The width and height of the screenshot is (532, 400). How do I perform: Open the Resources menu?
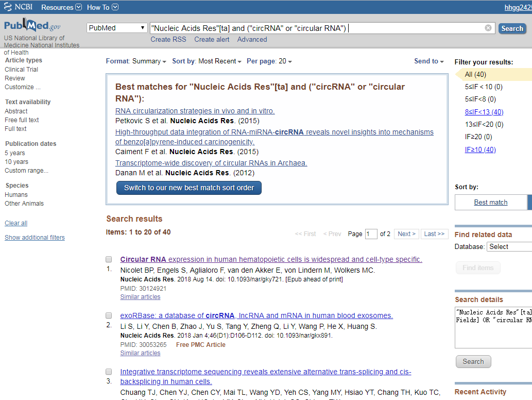tap(61, 7)
